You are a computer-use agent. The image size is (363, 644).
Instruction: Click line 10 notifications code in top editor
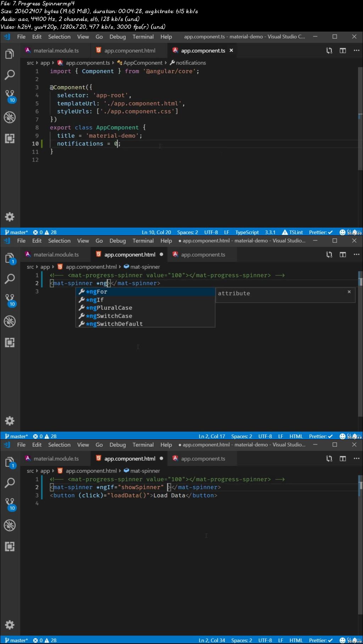[89, 144]
